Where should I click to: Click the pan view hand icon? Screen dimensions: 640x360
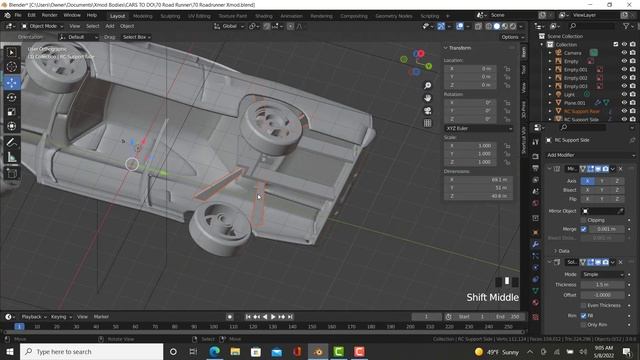(427, 98)
